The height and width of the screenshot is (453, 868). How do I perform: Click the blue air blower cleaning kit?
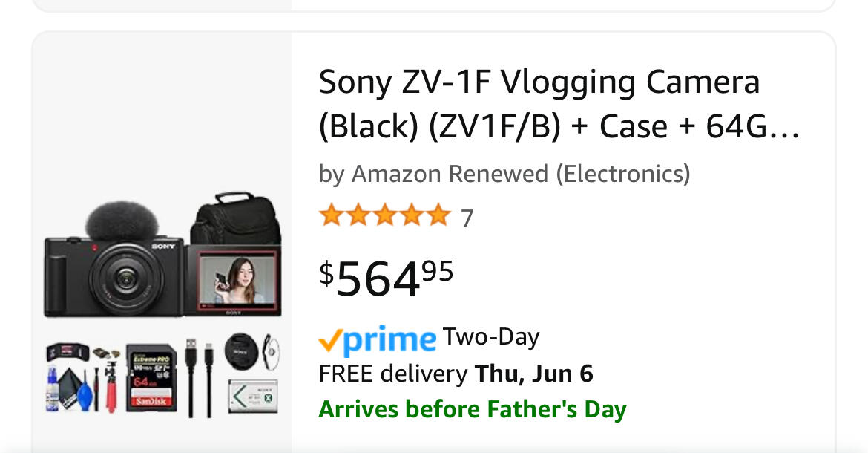pos(85,391)
